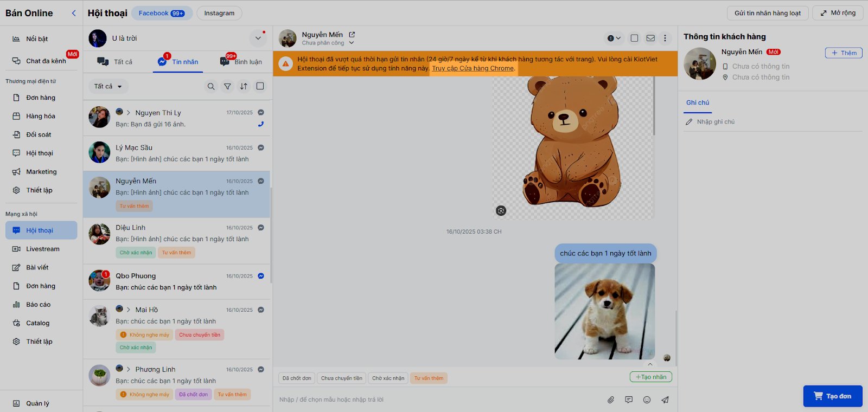Screen dimensions: 868x412
Task: Focus the Nhập ghi chú note field
Action: coord(773,122)
